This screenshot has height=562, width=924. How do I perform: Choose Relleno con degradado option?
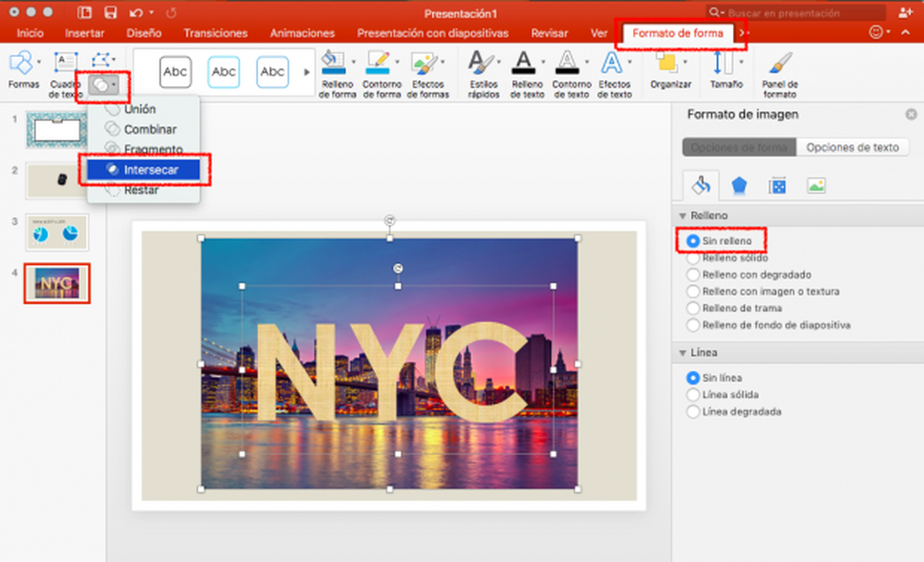693,275
